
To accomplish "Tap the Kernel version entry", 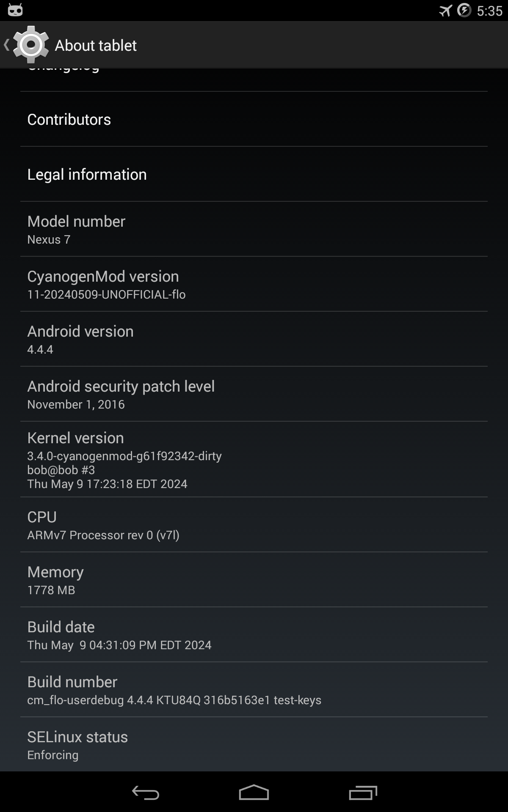I will tap(254, 459).
